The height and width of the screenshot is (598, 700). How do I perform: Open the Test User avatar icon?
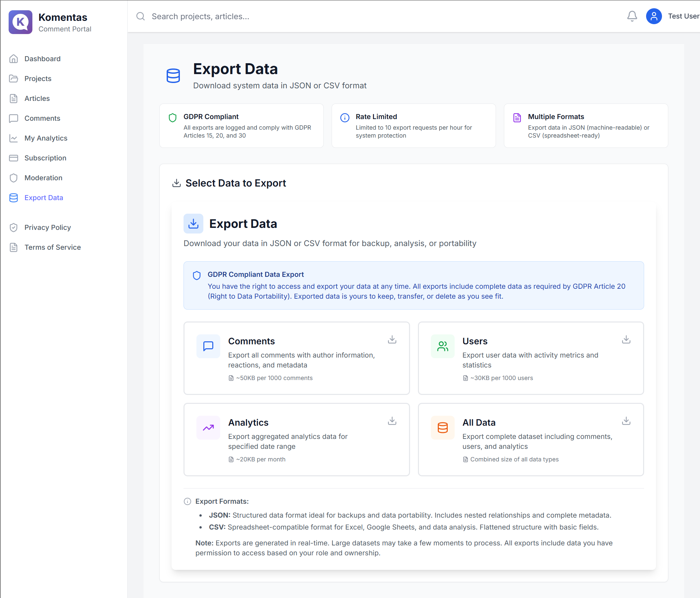click(x=654, y=16)
